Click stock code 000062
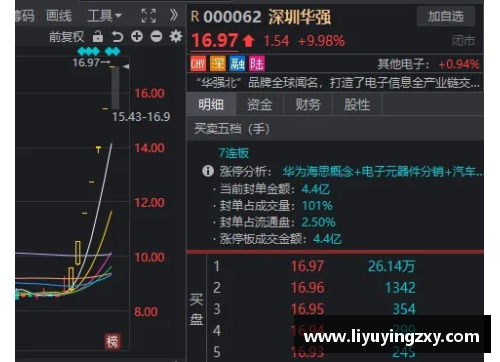The image size is (500, 362). pyautogui.click(x=232, y=17)
